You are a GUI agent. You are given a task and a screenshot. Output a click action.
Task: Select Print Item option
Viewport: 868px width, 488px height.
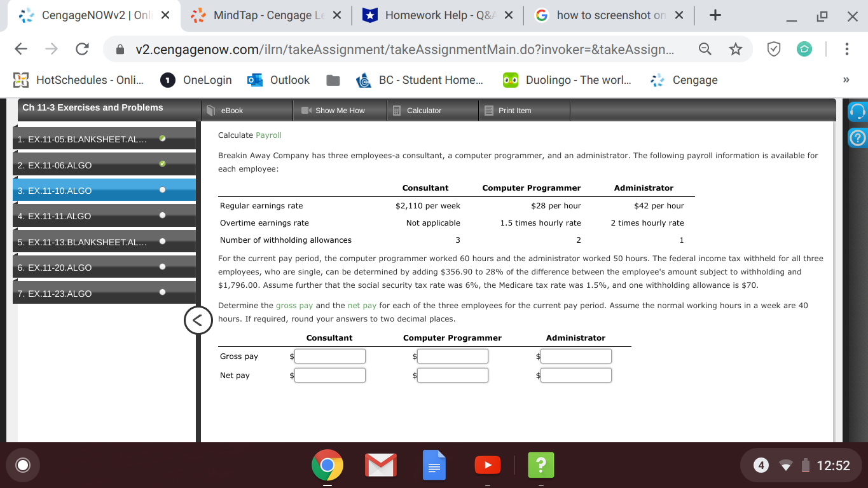click(515, 110)
